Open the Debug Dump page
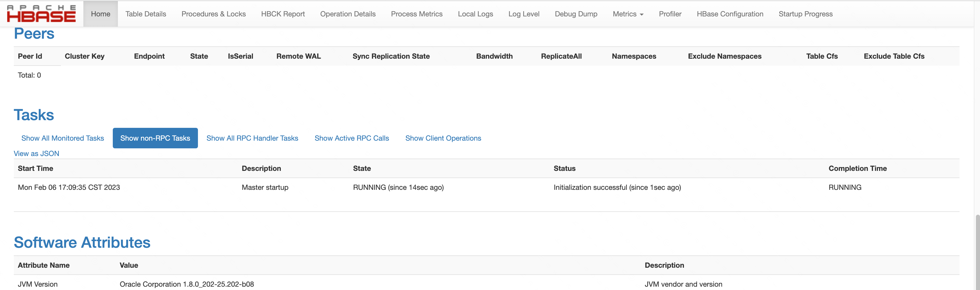980x290 pixels. point(576,14)
